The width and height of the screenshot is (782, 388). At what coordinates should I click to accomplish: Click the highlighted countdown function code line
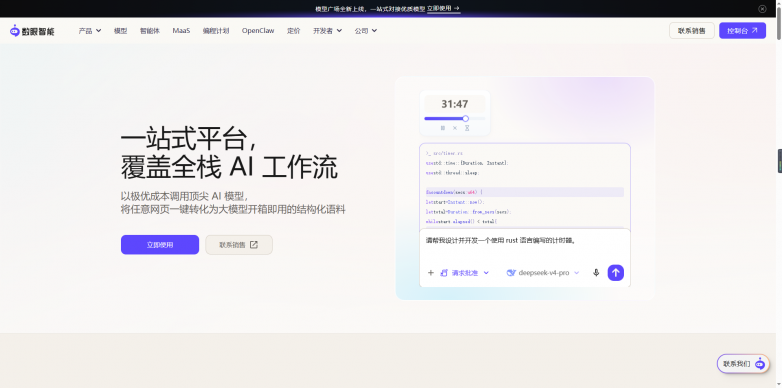point(525,192)
